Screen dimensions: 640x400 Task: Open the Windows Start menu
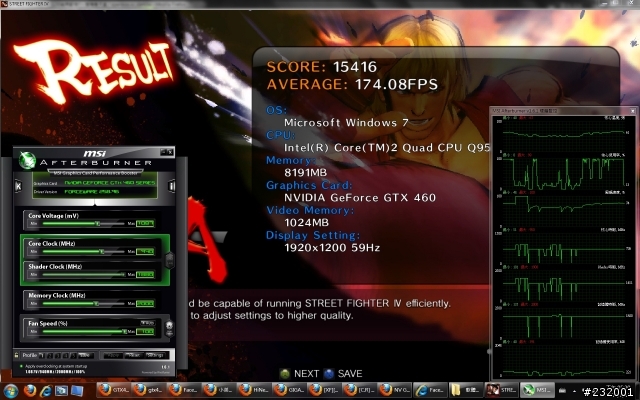coord(11,391)
